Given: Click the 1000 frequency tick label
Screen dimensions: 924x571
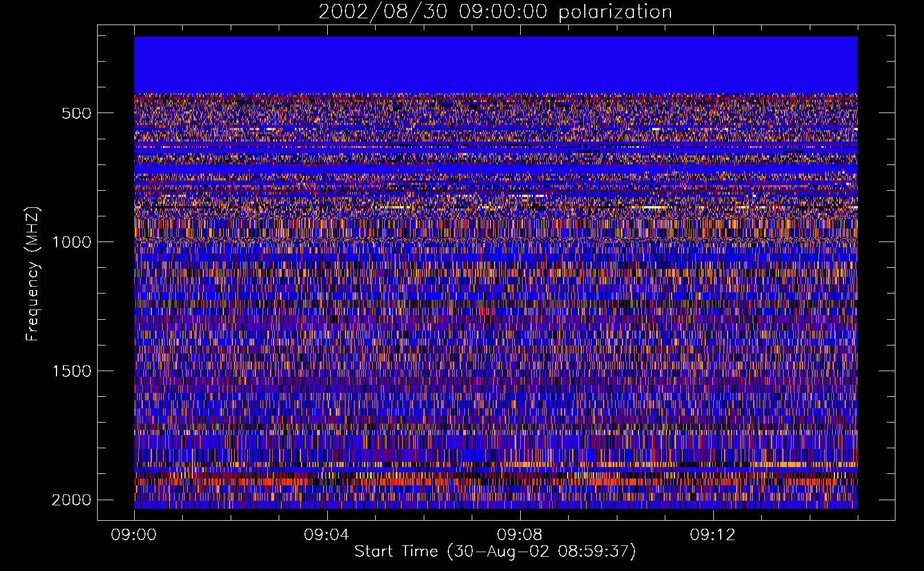Looking at the screenshot, I should (71, 242).
